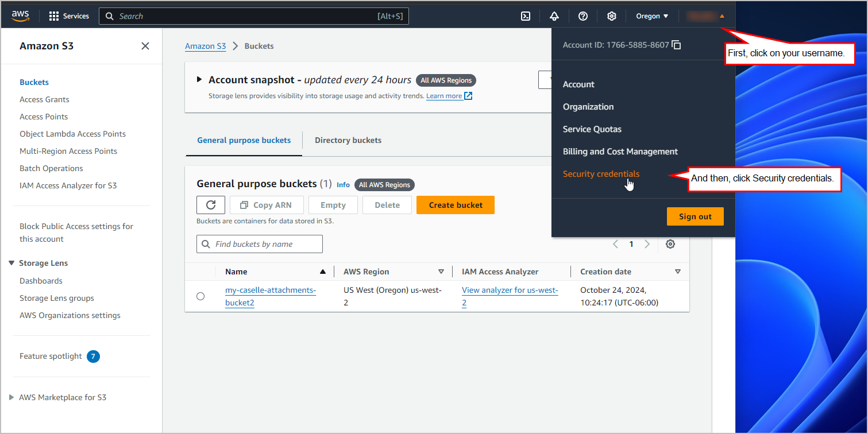Open Billing and Cost Management
The image size is (868, 434).
[x=620, y=152]
